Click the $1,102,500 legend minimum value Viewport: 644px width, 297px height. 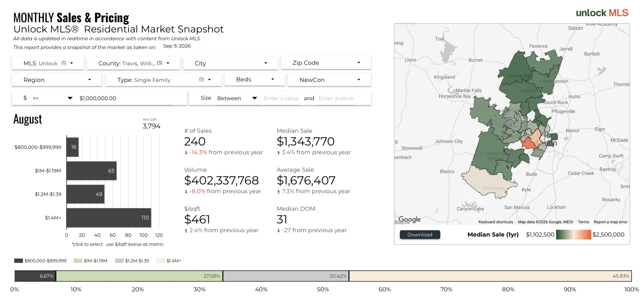[x=540, y=235]
